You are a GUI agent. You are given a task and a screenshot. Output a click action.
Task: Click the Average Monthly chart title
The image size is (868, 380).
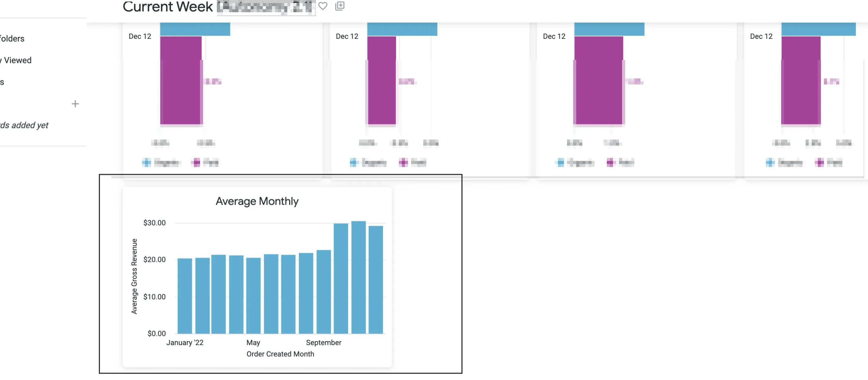(257, 201)
